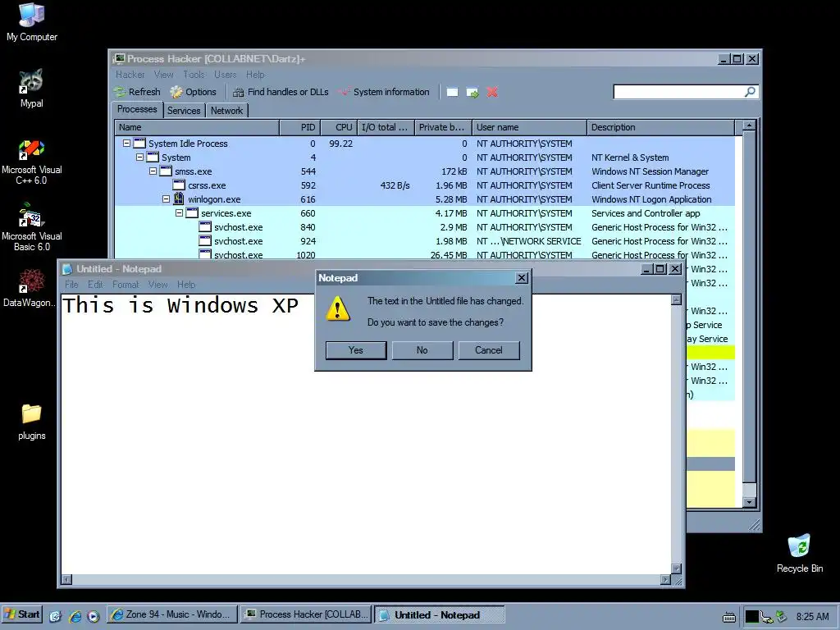
Task: Open Options in Process Hacker toolbar
Action: [x=194, y=92]
